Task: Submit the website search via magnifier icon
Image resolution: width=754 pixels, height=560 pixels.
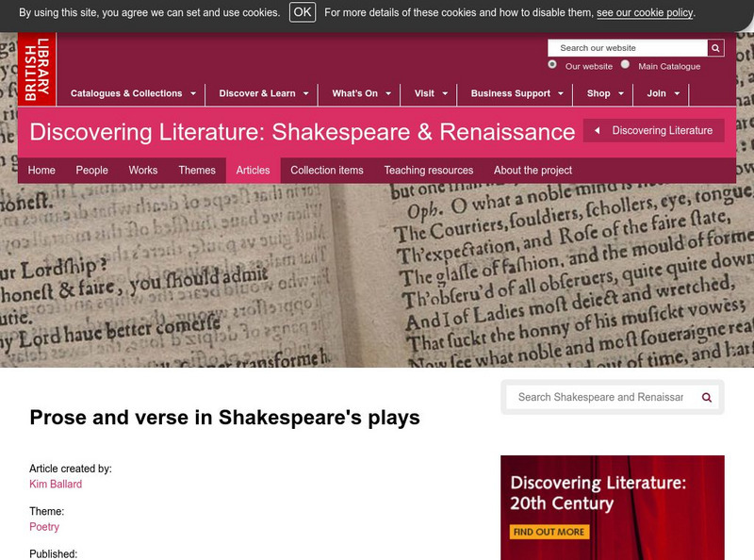Action: pos(715,47)
